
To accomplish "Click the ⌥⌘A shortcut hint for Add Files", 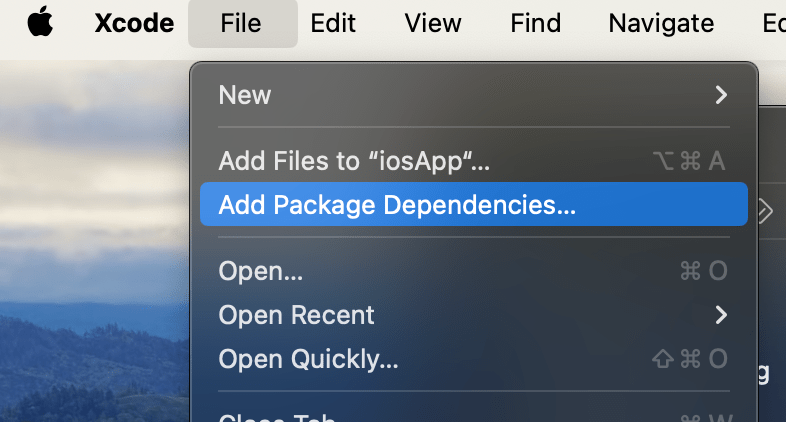I will pyautogui.click(x=688, y=160).
